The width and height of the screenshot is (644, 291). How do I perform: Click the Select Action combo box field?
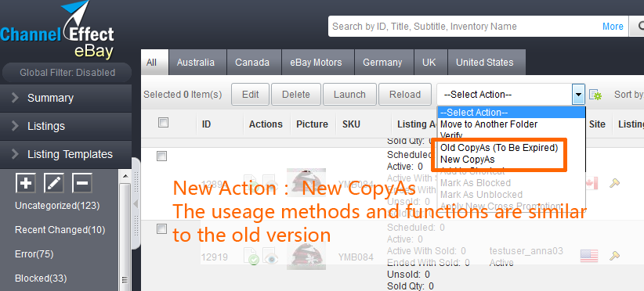click(x=511, y=95)
